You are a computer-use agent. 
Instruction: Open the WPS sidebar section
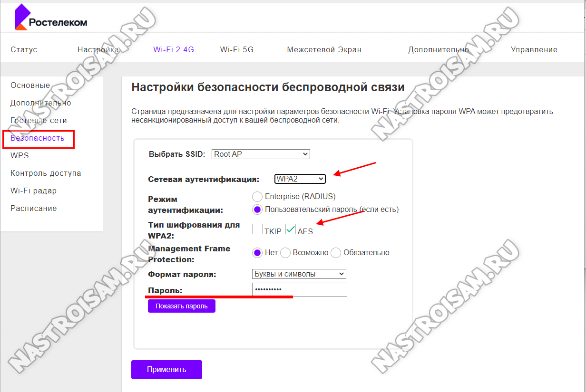(x=20, y=156)
